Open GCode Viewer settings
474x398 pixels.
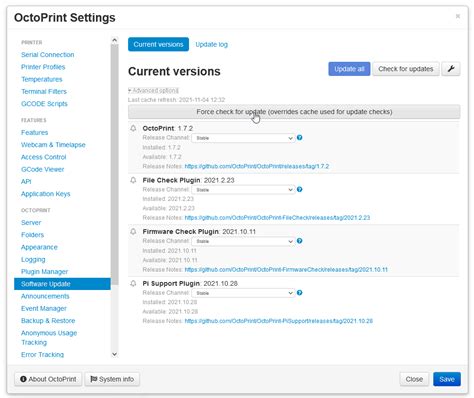pos(43,169)
